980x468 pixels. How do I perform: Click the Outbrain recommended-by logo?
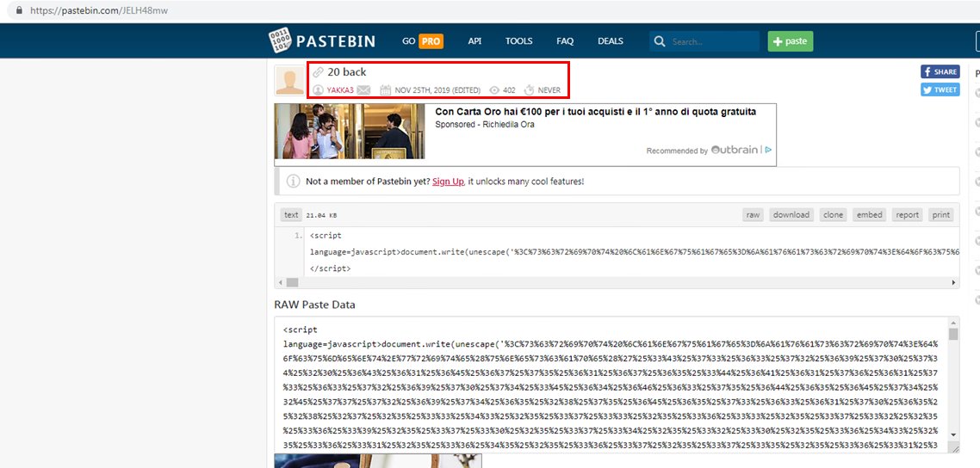(735, 151)
